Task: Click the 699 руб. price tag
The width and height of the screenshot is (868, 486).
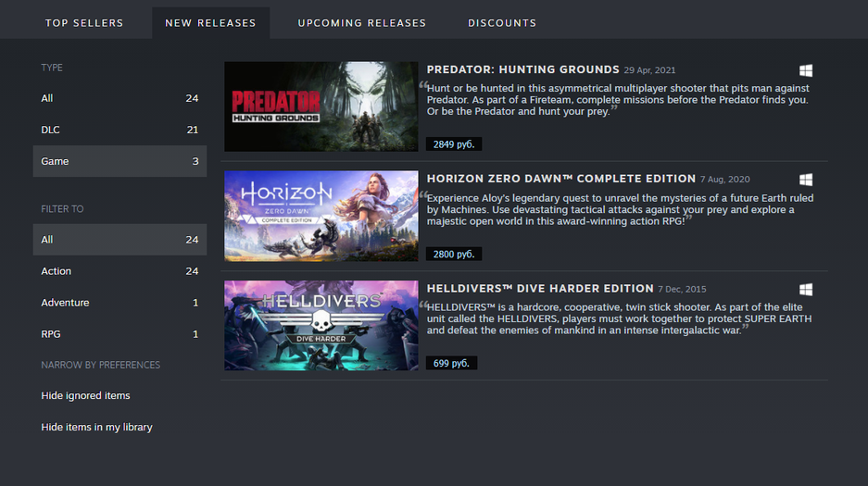Action: tap(451, 363)
